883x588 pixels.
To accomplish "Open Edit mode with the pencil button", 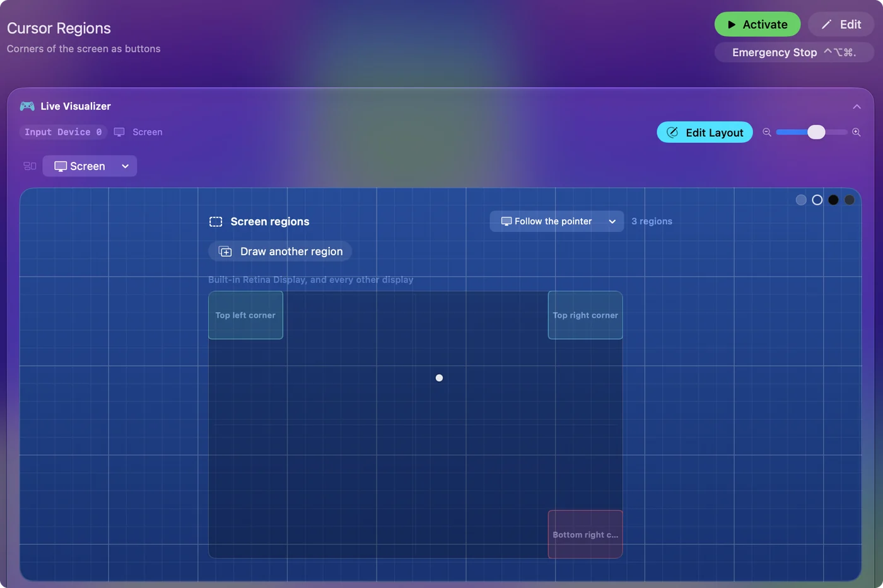I will [841, 25].
